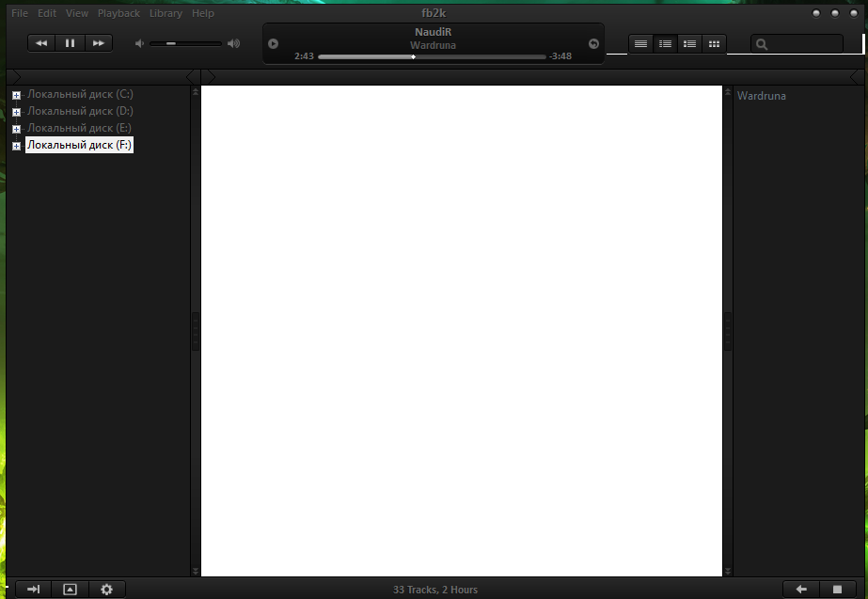
Task: Click the gear settings icon in bottom bar
Action: (x=106, y=590)
